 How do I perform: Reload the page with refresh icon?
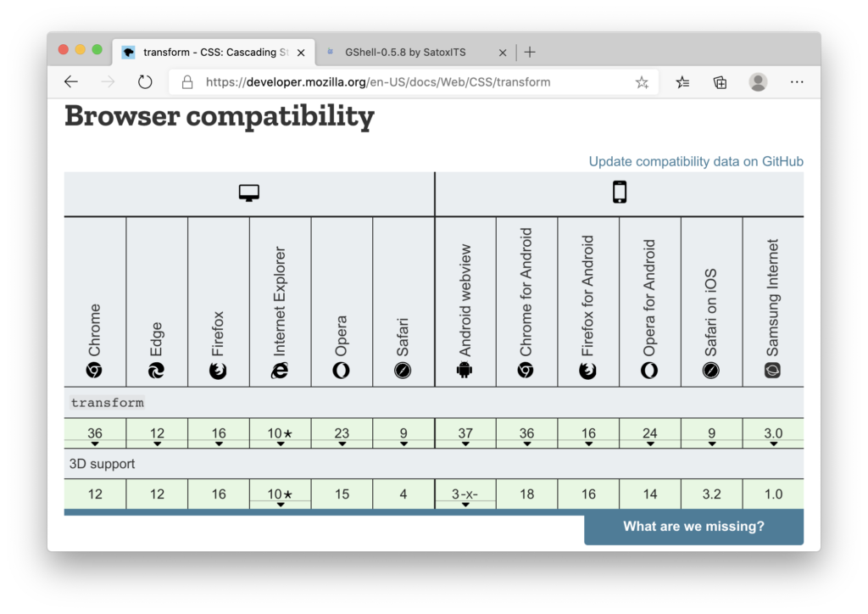[145, 82]
